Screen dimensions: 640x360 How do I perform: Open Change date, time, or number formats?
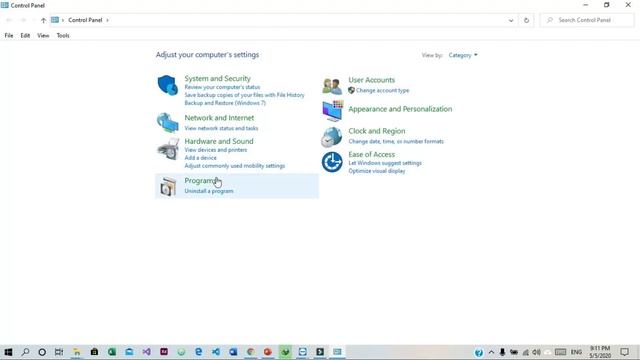pyautogui.click(x=396, y=141)
